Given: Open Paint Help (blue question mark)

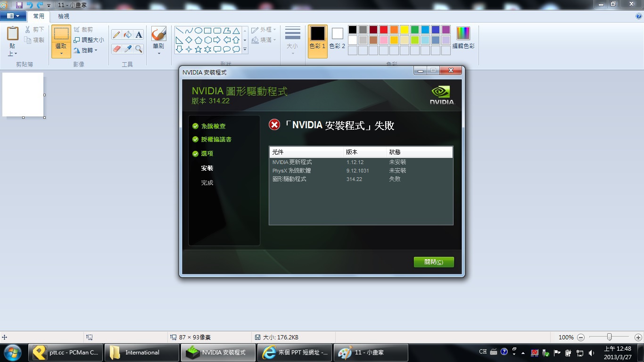Looking at the screenshot, I should coord(639,16).
